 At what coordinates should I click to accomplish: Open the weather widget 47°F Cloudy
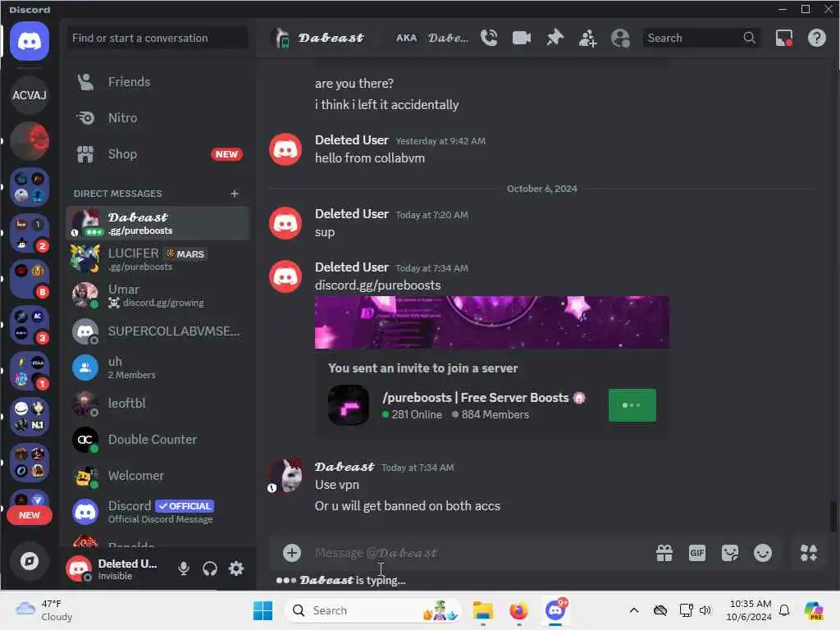pyautogui.click(x=44, y=610)
